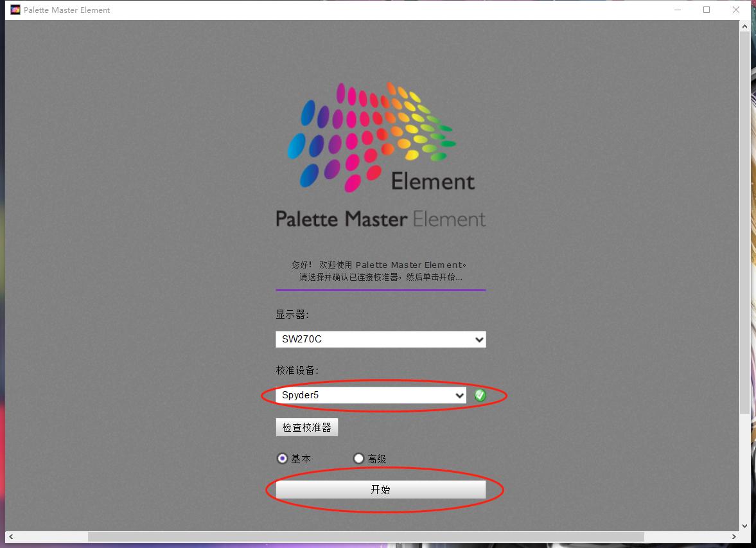Click the 校准设备: label
756x548 pixels.
[x=297, y=371]
